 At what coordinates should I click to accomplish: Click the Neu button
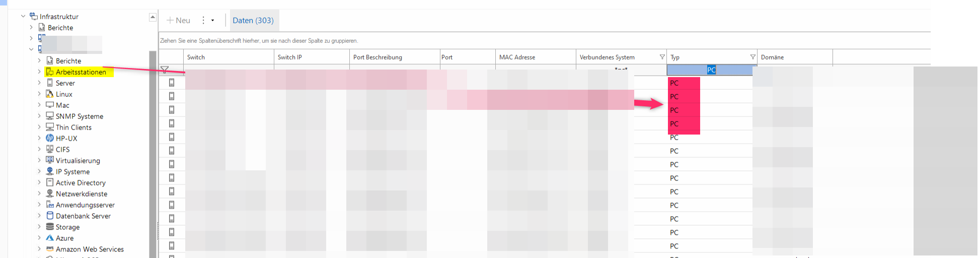[178, 21]
